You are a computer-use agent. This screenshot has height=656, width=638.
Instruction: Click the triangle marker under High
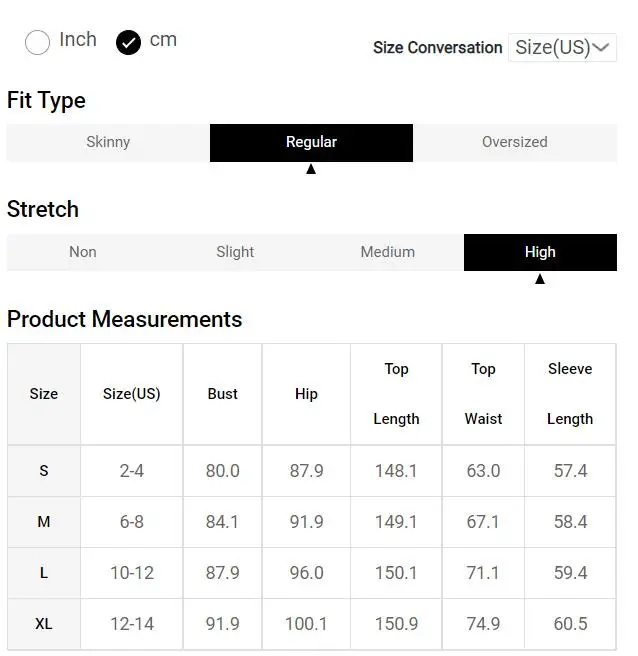click(x=540, y=279)
